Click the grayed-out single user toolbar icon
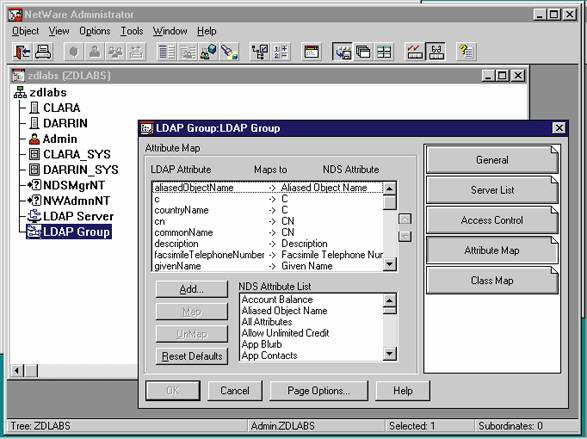The width and height of the screenshot is (587, 439). [x=95, y=52]
